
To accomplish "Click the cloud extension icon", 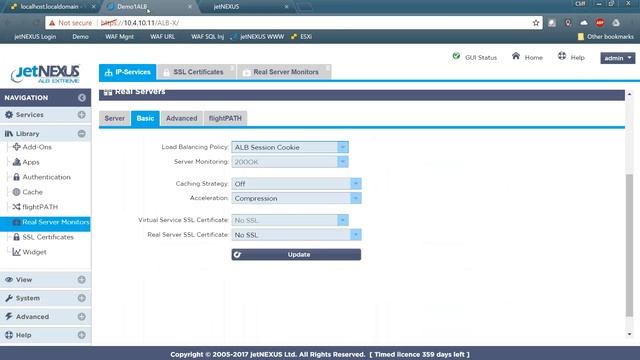I will pyautogui.click(x=584, y=23).
